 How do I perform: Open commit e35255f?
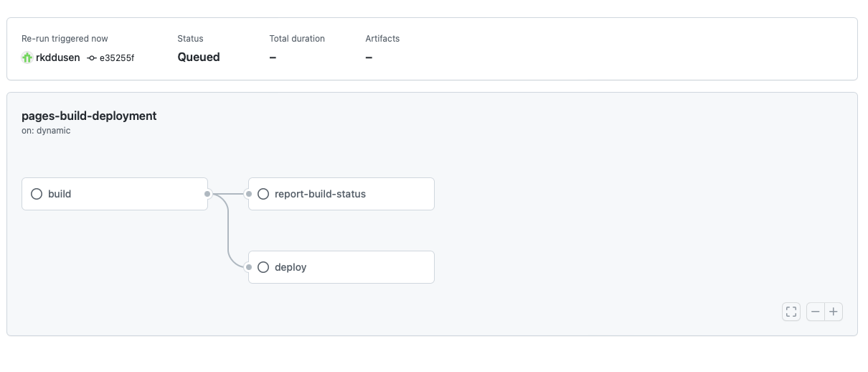click(117, 57)
